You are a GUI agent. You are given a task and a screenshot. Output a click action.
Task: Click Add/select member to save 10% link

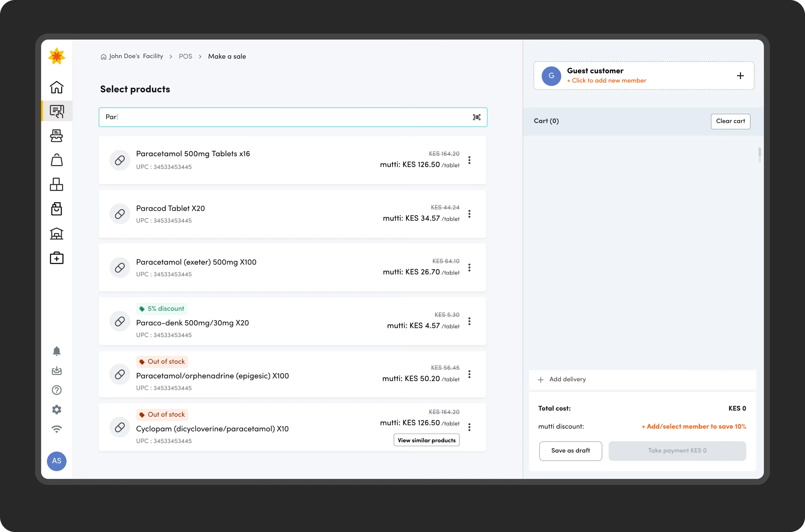coord(694,426)
